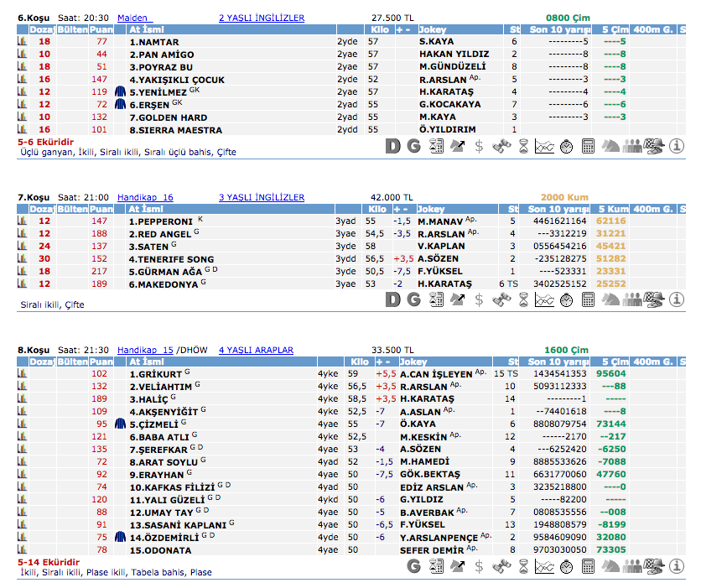Open binoculars icon in race 6 toolbar
Viewport: 701px width, 588px height.
[501, 146]
